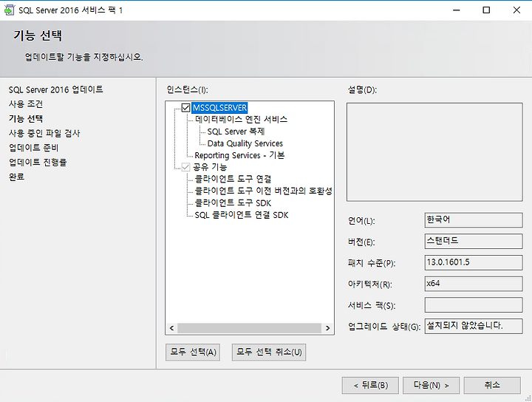Viewport: 532px width, 402px height.
Task: Click the 버전(E) field showing 스탠더드
Action: pos(474,241)
